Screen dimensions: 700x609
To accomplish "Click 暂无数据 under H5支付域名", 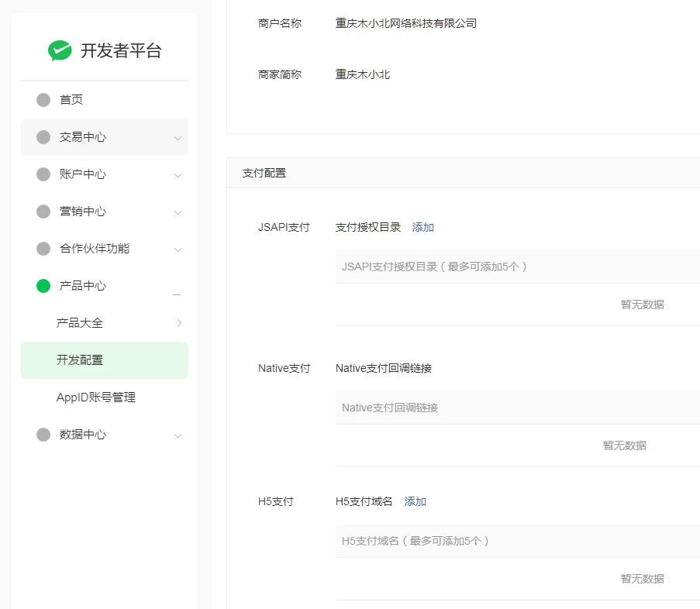I will click(x=643, y=579).
